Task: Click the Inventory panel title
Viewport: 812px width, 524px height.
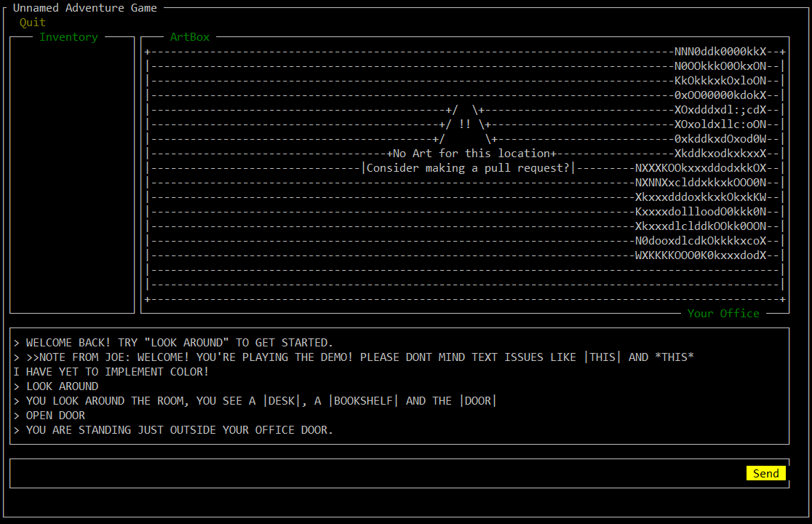Action: [x=68, y=37]
